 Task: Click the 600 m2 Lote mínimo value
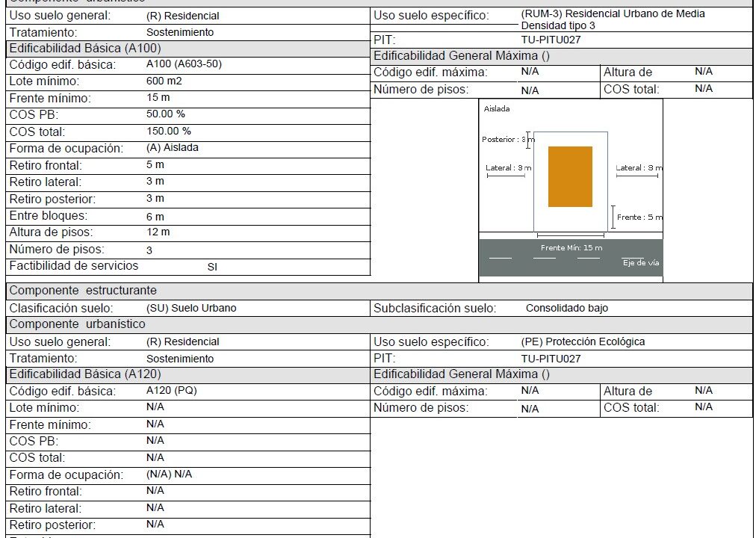tap(164, 81)
